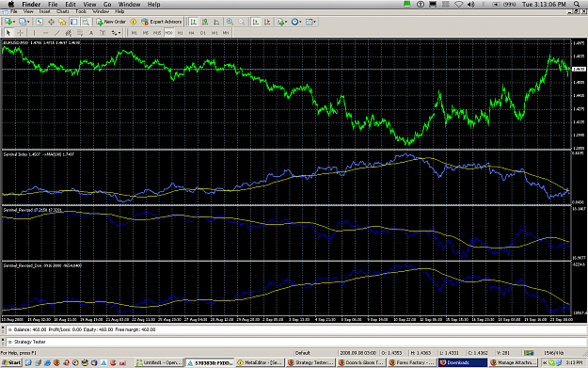Switch to D1 daily timeframe
The height and width of the screenshot is (368, 588).
click(x=203, y=33)
